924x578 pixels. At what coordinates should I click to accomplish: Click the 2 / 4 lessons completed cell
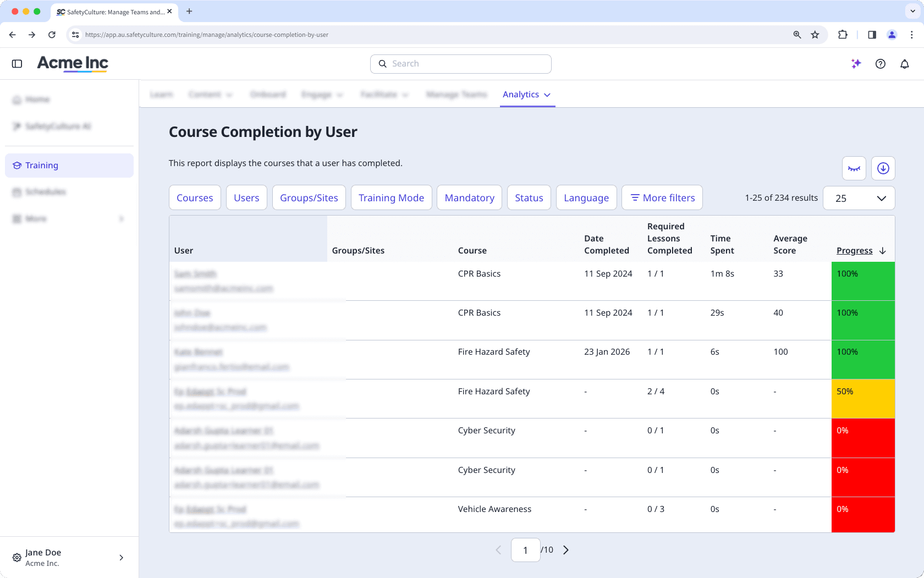click(x=656, y=392)
